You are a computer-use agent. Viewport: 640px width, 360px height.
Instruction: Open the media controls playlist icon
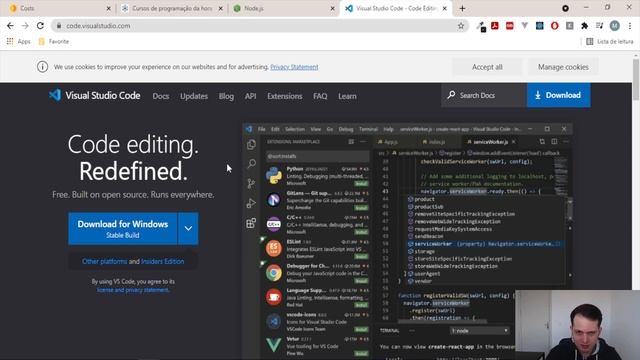(x=599, y=26)
